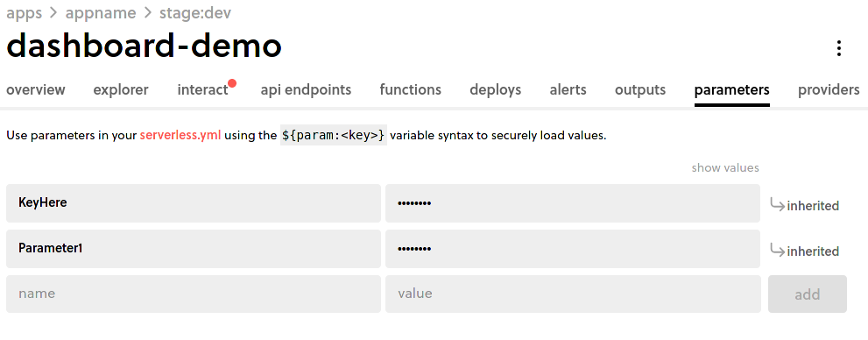Go to appname in the breadcrumb
Image resolution: width=868 pixels, height=340 pixels.
tap(101, 13)
